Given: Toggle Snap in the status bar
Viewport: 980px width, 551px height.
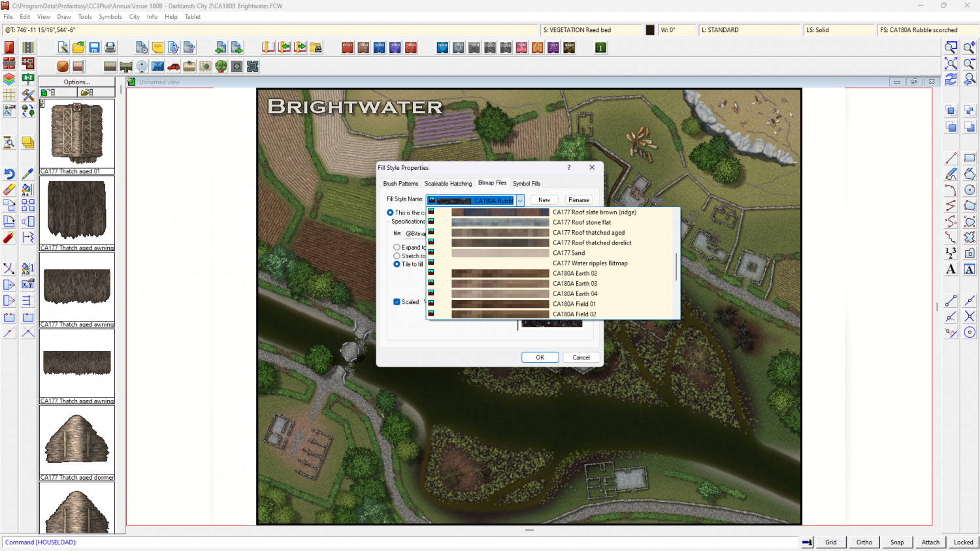Looking at the screenshot, I should pos(897,542).
